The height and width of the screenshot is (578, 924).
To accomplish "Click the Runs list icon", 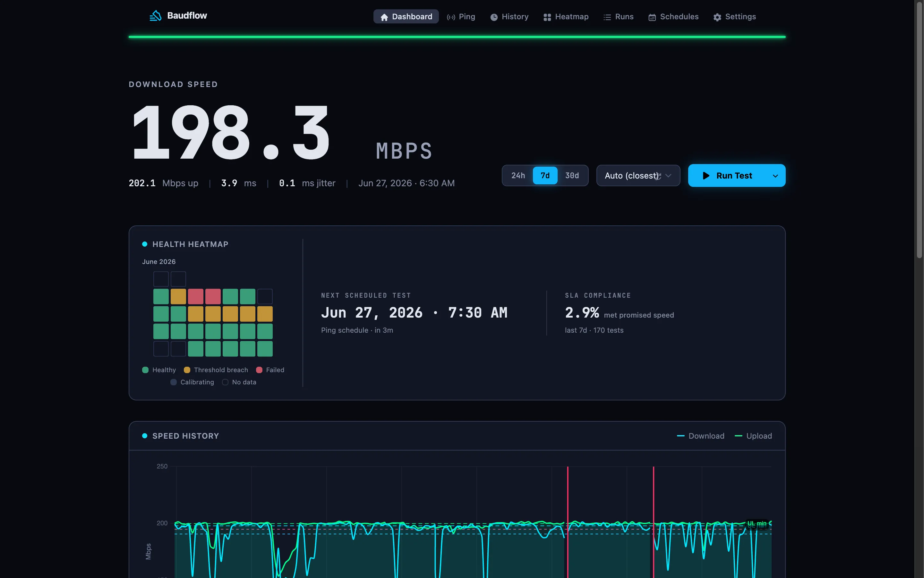I will pyautogui.click(x=607, y=17).
